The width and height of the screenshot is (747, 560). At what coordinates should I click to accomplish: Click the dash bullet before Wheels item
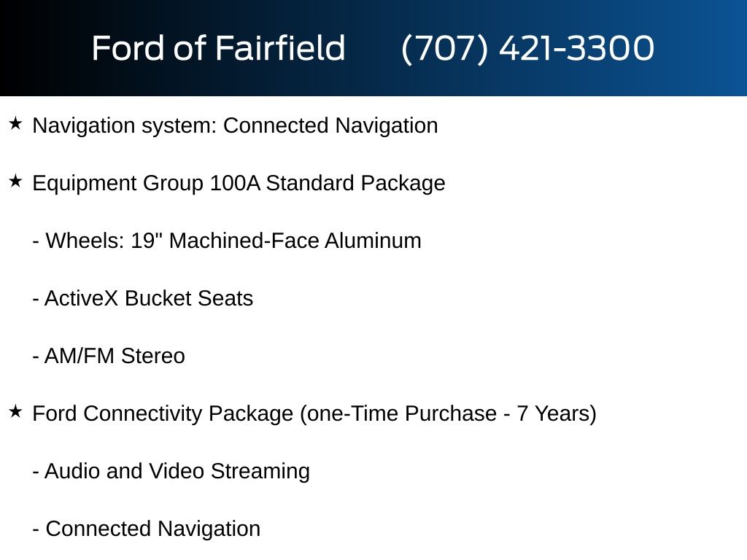click(x=36, y=241)
